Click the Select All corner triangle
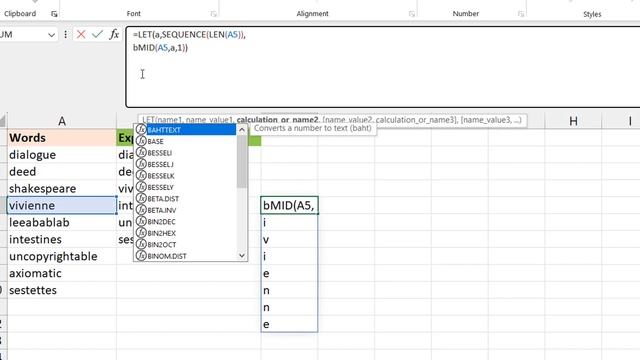 [3, 121]
